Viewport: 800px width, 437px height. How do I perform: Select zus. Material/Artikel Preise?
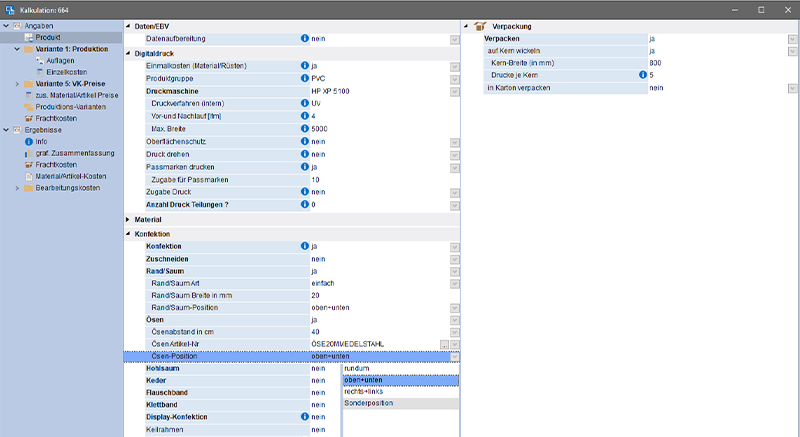[77, 95]
